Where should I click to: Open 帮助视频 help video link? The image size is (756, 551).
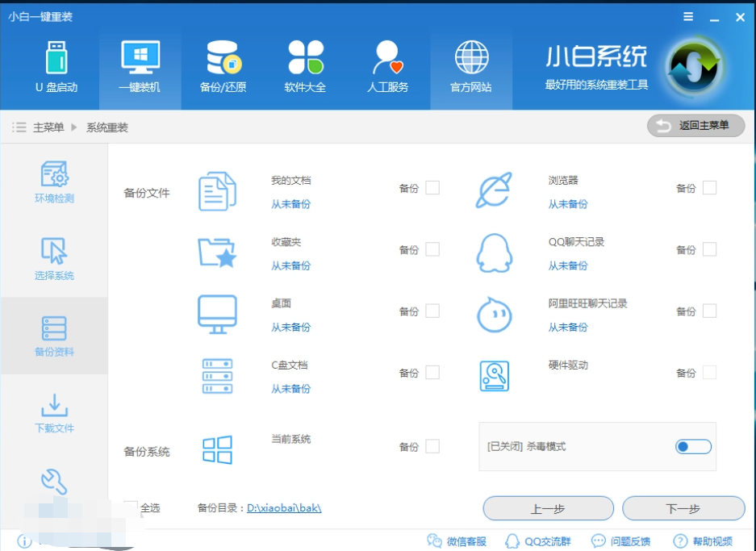coord(703,541)
